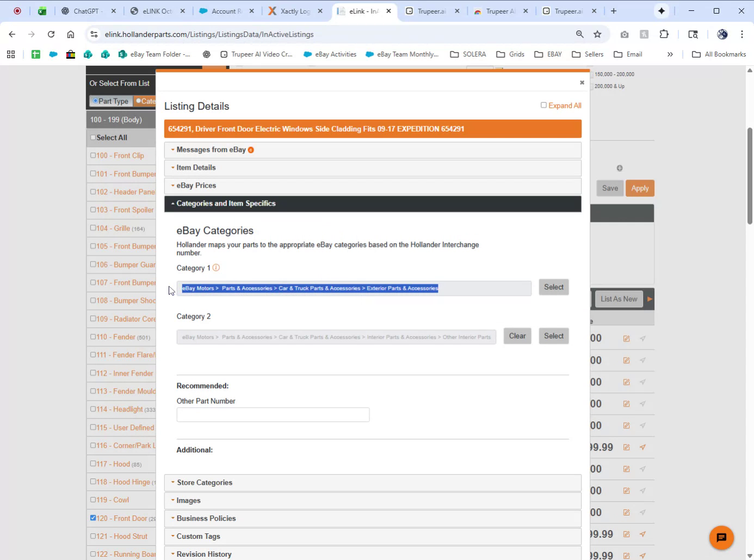Viewport: 754px width, 560px height.
Task: Click the Category 2 path field
Action: pos(336,337)
